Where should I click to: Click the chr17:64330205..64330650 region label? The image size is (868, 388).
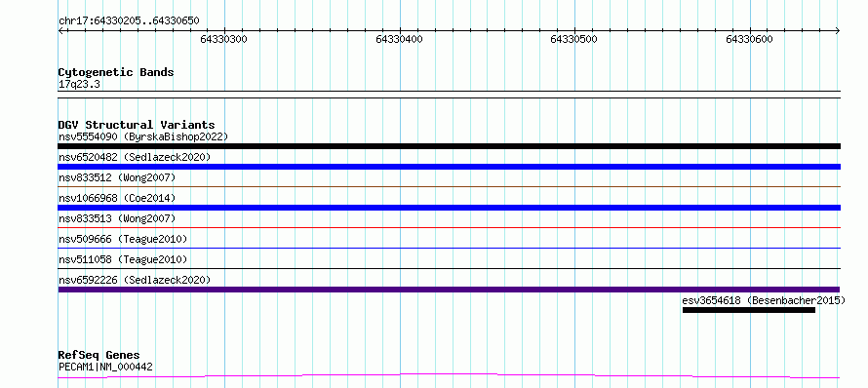[129, 21]
